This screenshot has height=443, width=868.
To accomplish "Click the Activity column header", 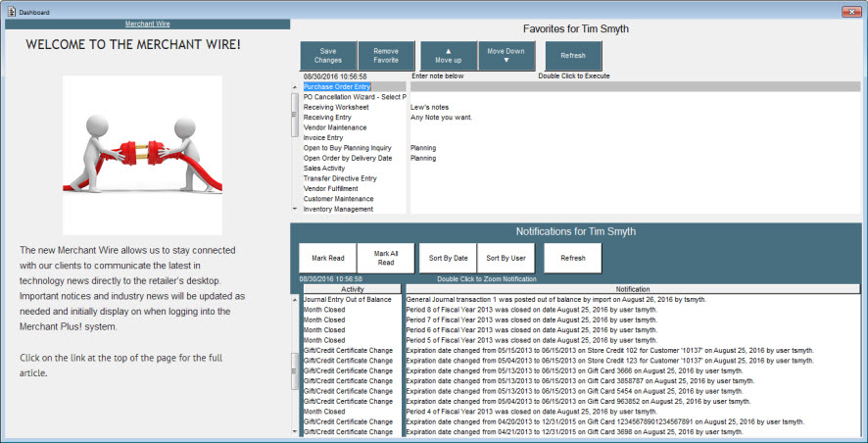I will (x=352, y=289).
